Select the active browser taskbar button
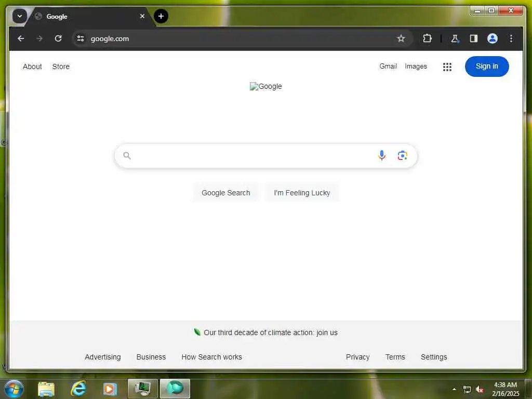The image size is (532, 399). click(175, 389)
